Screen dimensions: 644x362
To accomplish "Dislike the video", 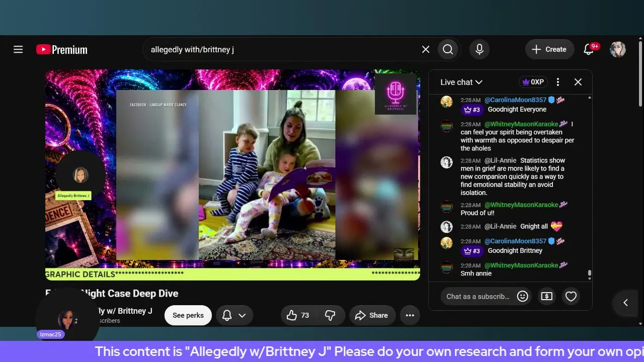I will (x=331, y=315).
